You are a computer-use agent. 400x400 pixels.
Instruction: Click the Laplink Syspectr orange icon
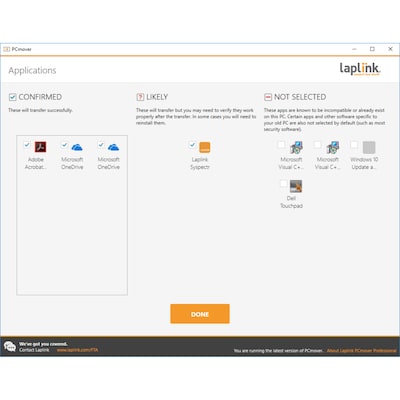point(205,147)
